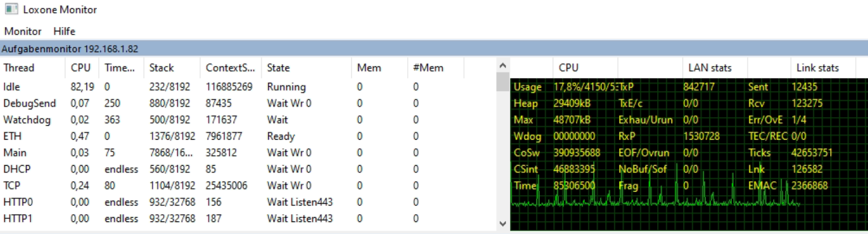Click the Aufgabenmonitor 192.168.1.82 header bar
This screenshot has height=234, width=868.
coord(434,49)
